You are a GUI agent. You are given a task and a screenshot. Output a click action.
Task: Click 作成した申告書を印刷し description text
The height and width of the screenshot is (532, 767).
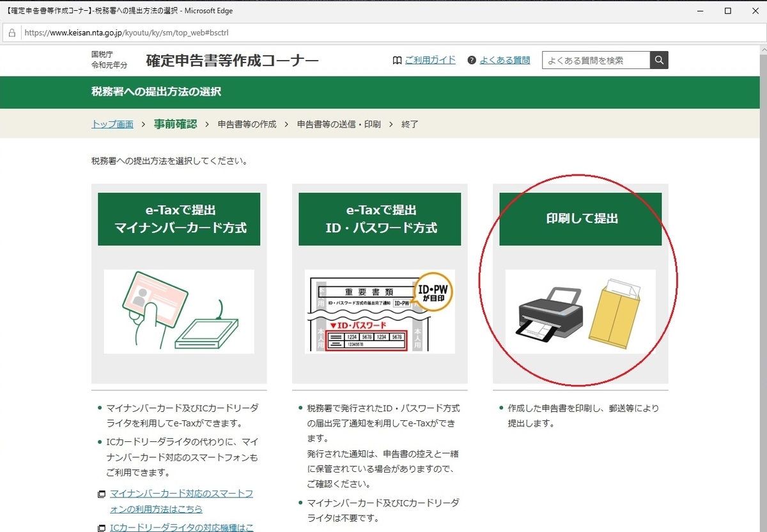pos(583,415)
